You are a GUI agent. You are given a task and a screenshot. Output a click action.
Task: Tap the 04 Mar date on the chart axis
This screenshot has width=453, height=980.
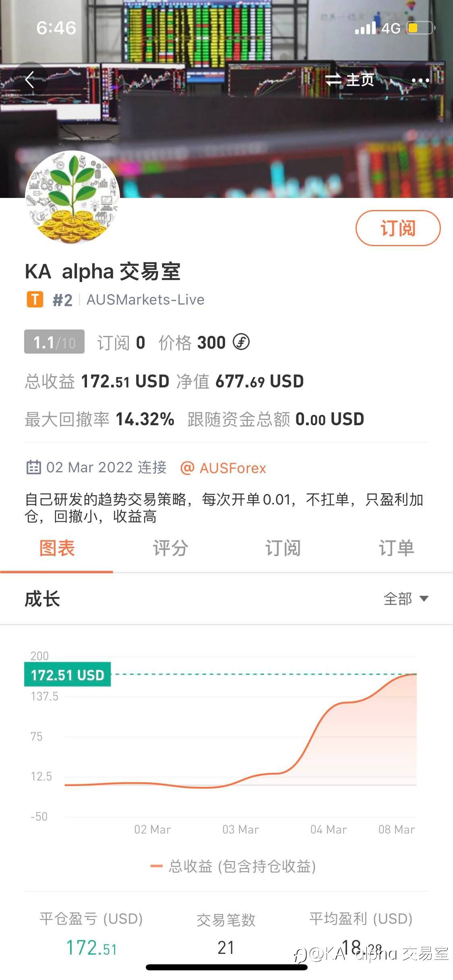pos(328,830)
